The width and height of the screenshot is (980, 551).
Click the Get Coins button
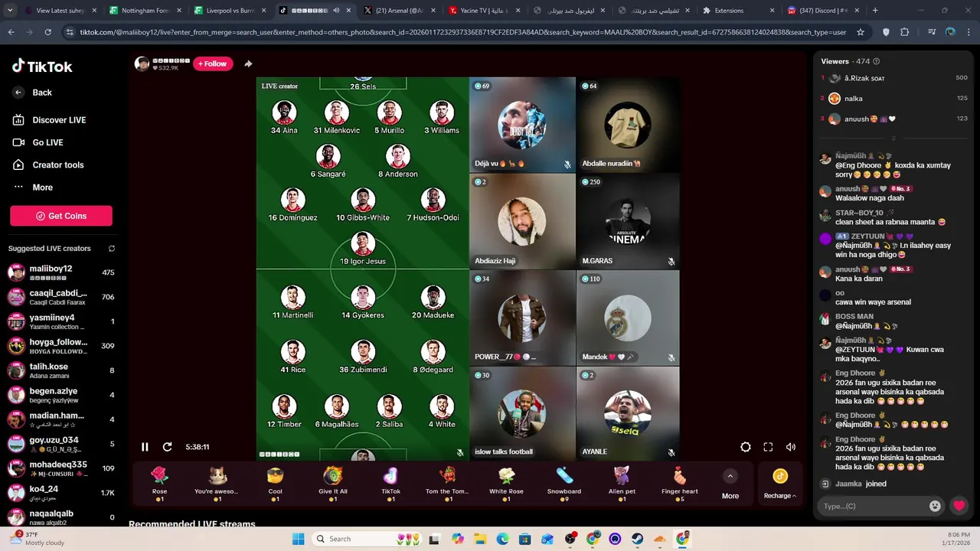pyautogui.click(x=61, y=216)
